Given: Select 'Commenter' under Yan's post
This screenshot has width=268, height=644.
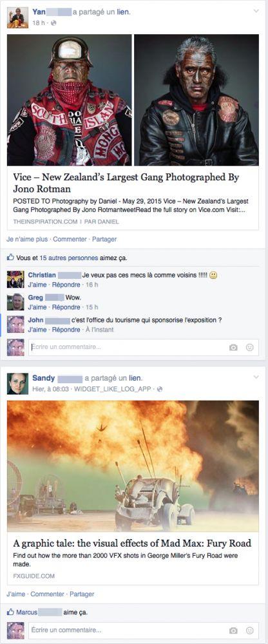Looking at the screenshot, I should pos(70,239).
